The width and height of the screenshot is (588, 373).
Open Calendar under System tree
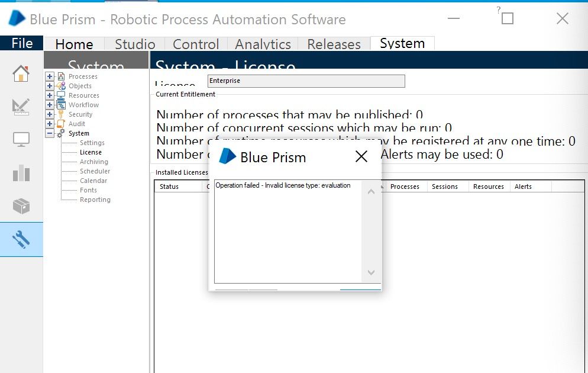[93, 181]
